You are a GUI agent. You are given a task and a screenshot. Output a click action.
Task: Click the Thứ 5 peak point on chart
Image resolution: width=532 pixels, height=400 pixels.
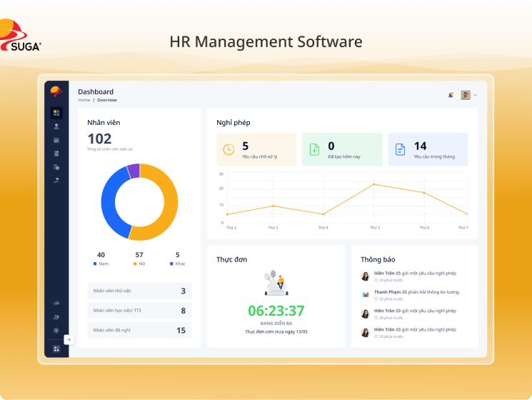click(x=374, y=184)
